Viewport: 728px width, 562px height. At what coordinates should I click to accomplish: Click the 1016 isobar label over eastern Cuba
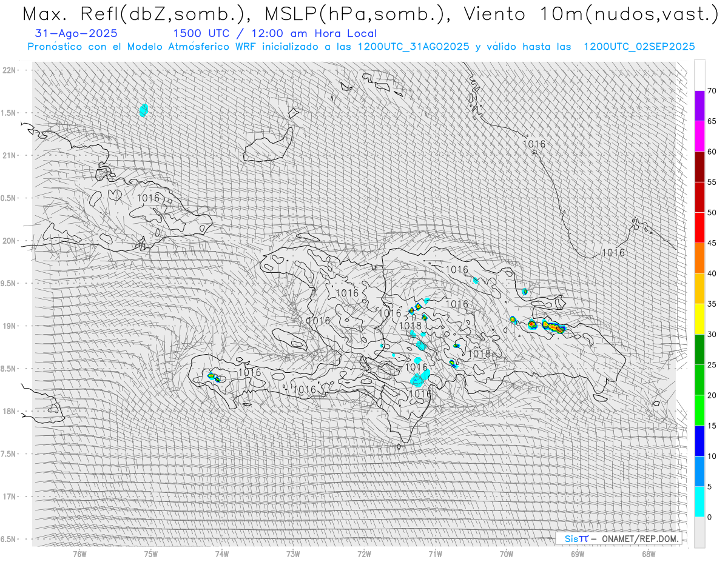pyautogui.click(x=148, y=198)
